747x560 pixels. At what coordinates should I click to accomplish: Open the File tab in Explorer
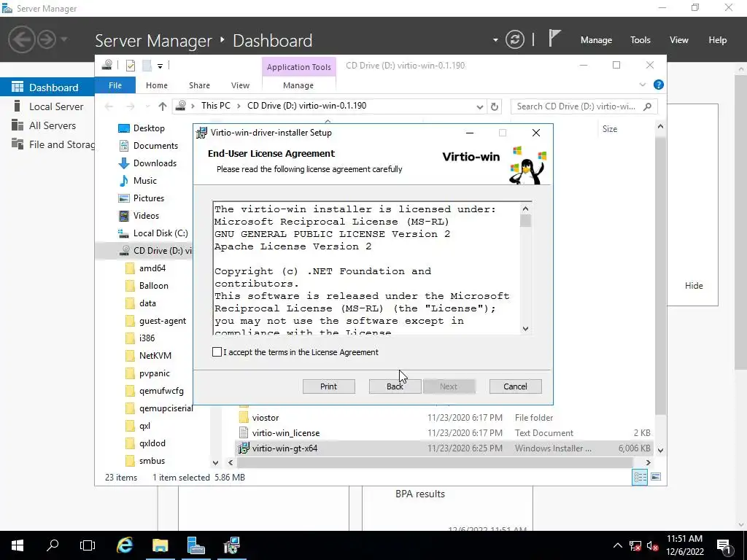click(115, 85)
